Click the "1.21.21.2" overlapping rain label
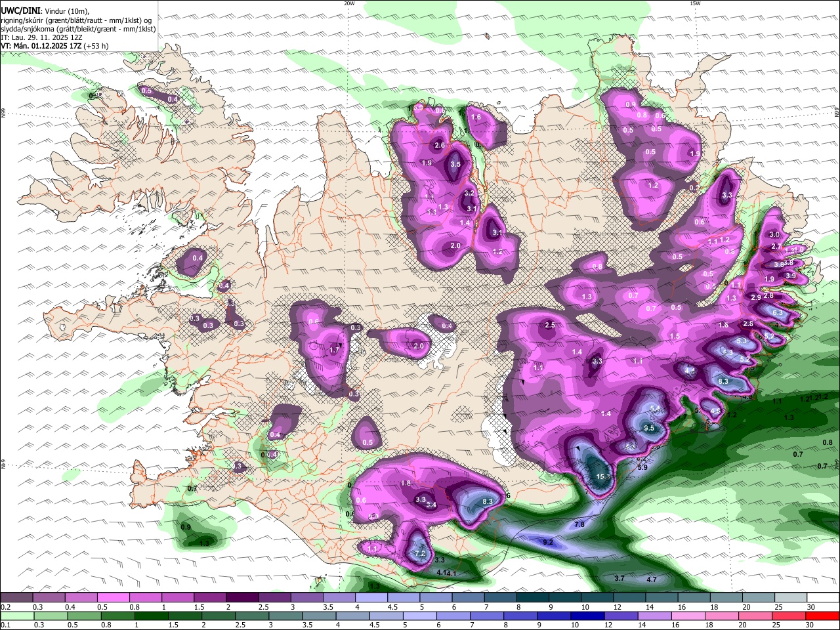Image resolution: width=840 pixels, height=630 pixels. tap(815, 398)
